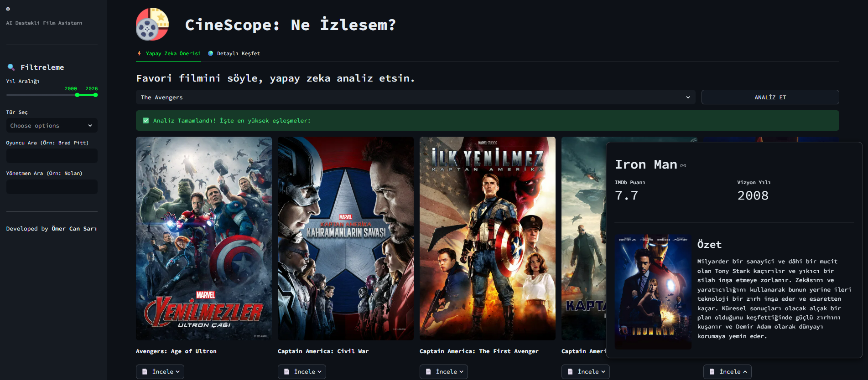The width and height of the screenshot is (868, 380).
Task: Click the globe icon on Detaylı Keşfet
Action: coord(211,53)
